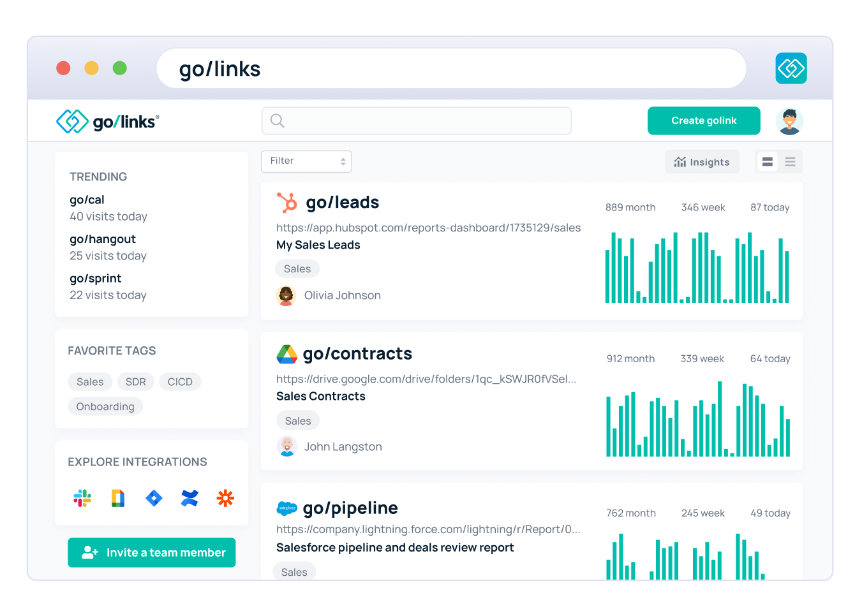This screenshot has height=616, width=855.
Task: Open the Jira integration
Action: tap(153, 498)
